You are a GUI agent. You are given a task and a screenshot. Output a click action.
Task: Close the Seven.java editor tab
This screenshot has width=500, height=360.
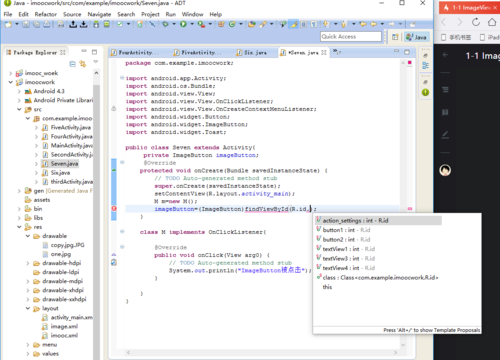coord(324,52)
